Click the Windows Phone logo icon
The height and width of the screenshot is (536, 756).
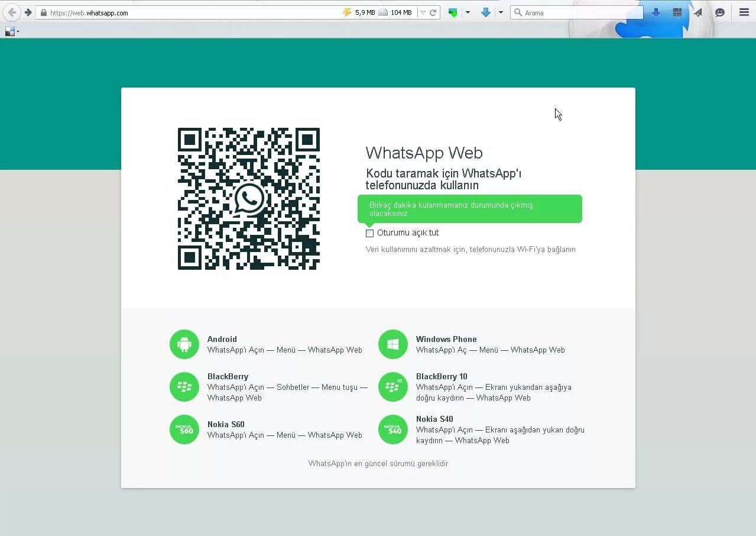[393, 344]
